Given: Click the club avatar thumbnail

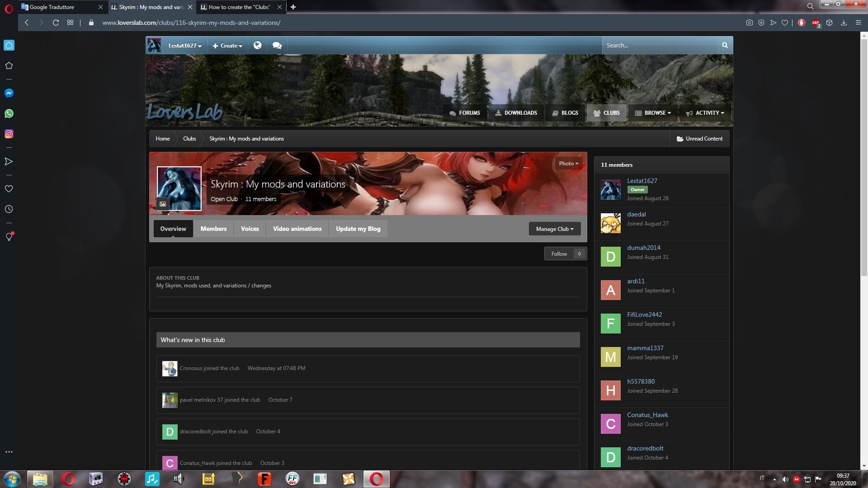Looking at the screenshot, I should tap(179, 188).
